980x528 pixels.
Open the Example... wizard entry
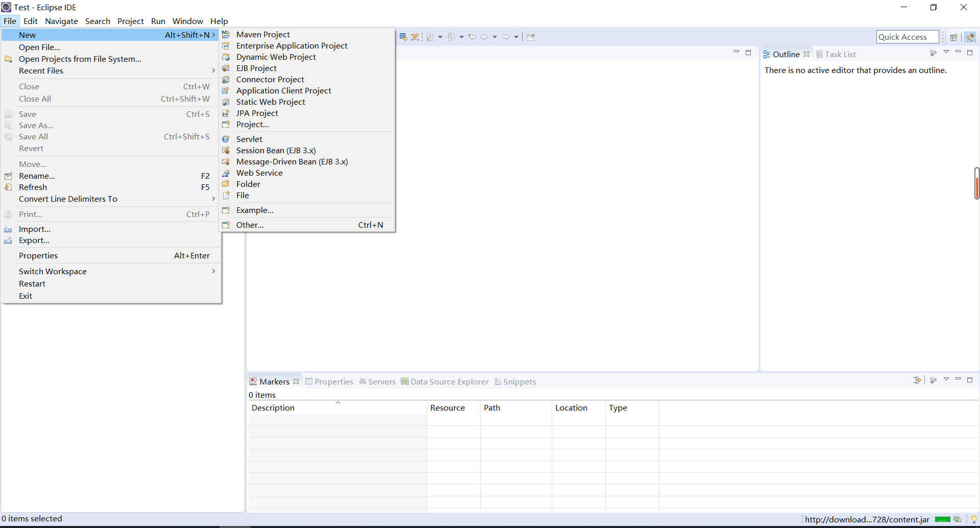(307, 210)
